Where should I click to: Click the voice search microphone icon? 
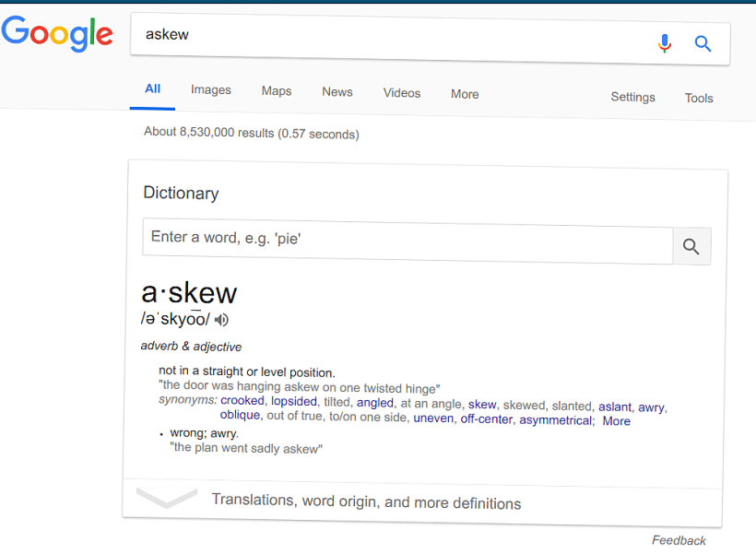tap(665, 42)
